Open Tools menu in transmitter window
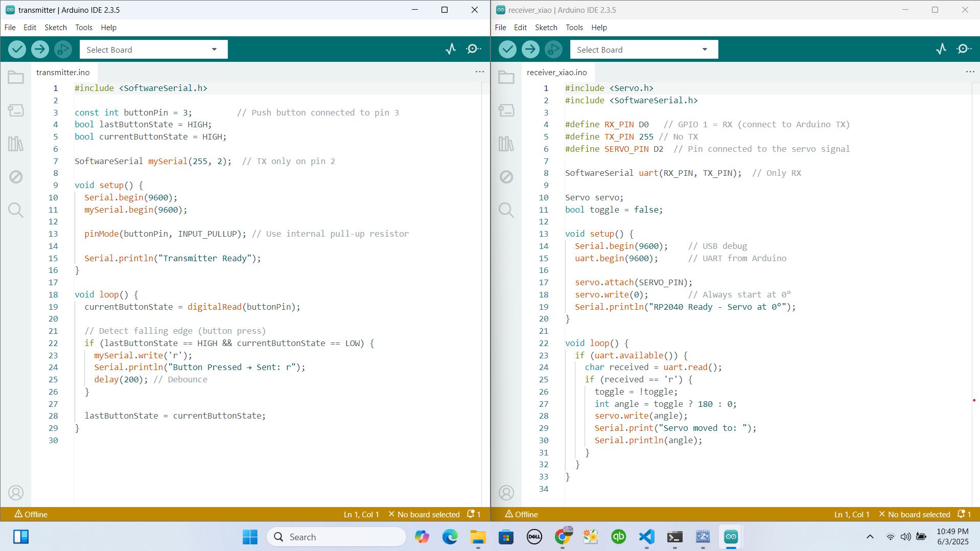 tap(84, 28)
